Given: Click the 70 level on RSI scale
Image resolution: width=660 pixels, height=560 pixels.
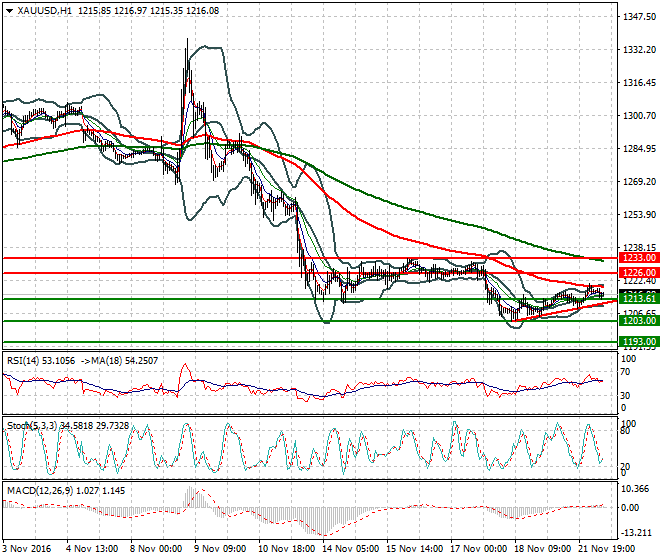Looking at the screenshot, I should (625, 372).
